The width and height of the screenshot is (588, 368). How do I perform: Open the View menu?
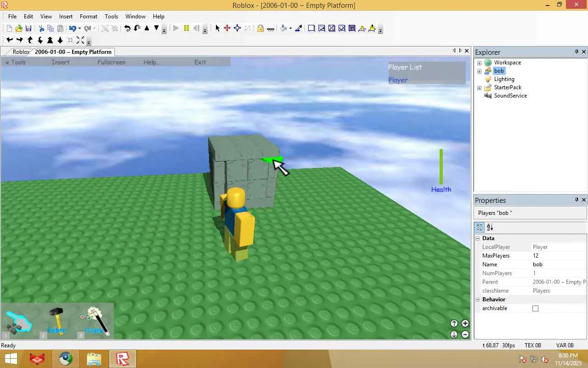pyautogui.click(x=46, y=17)
